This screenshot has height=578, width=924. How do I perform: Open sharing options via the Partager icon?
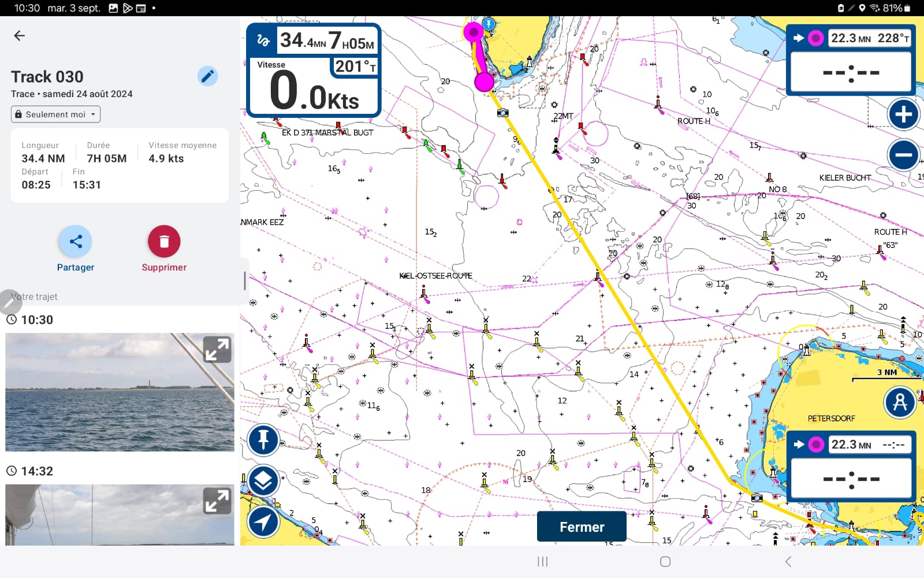tap(75, 241)
